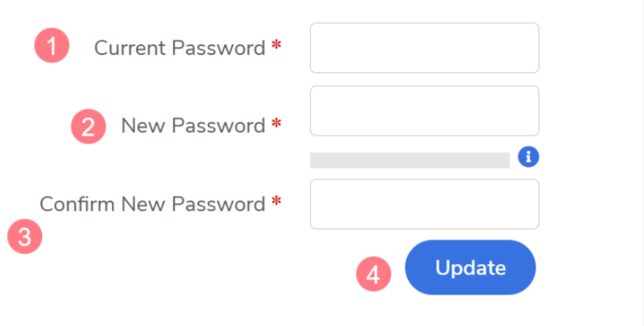Image resolution: width=644 pixels, height=326 pixels.
Task: Focus the Current Password input field
Action: pos(424,48)
